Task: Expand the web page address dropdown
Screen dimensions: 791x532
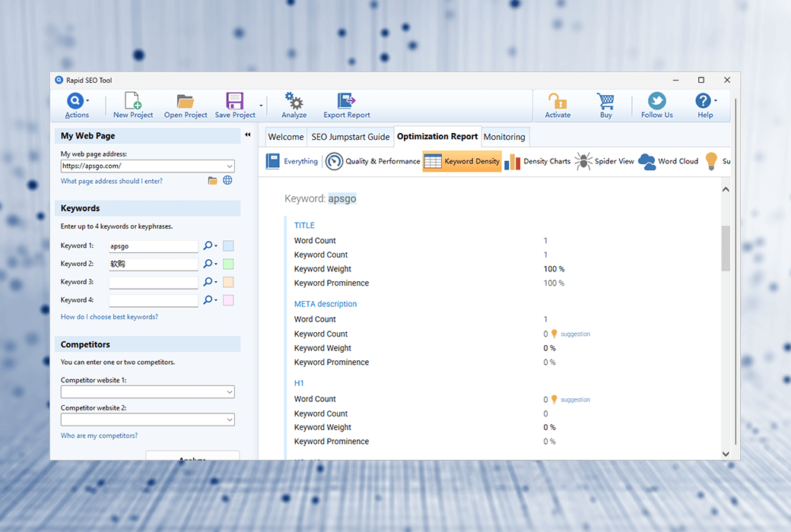Action: [x=230, y=166]
